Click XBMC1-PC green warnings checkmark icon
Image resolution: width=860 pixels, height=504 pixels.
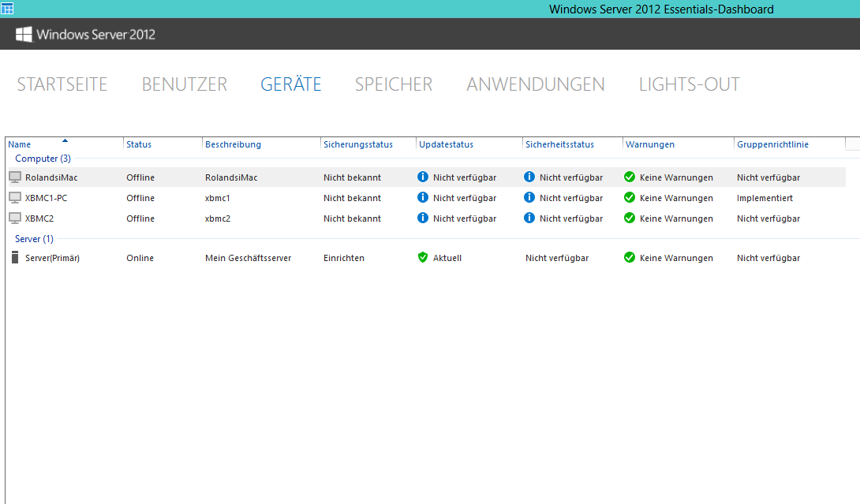click(x=630, y=197)
